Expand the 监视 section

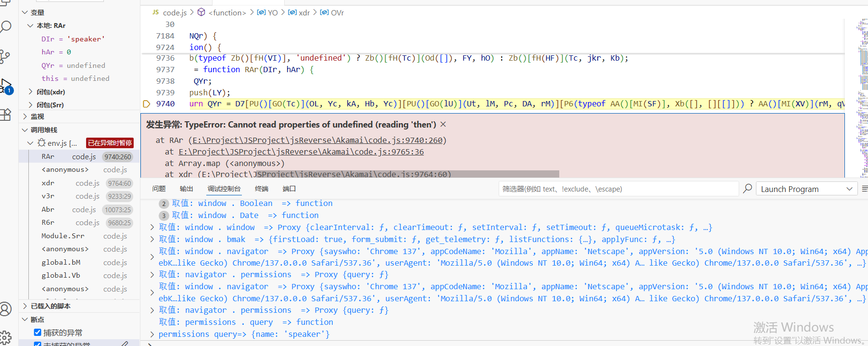click(25, 116)
